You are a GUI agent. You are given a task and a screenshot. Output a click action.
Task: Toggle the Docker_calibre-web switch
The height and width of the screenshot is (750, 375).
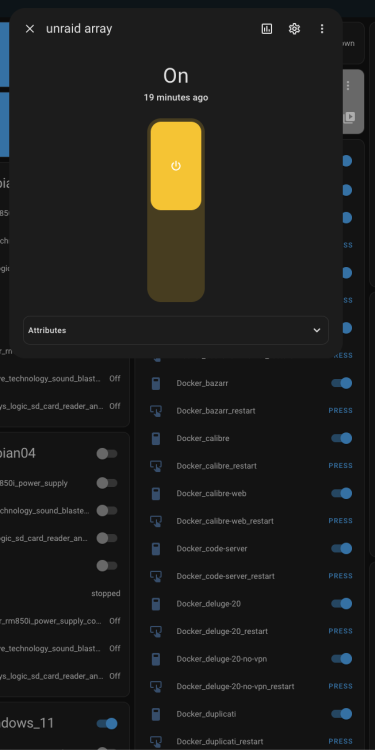tap(342, 493)
